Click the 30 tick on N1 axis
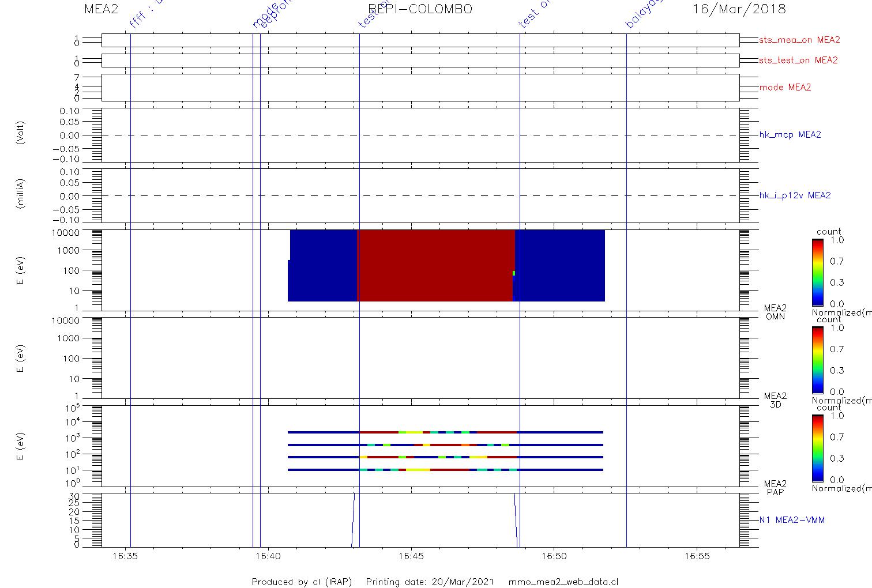This screenshot has height=588, width=872. (74, 496)
